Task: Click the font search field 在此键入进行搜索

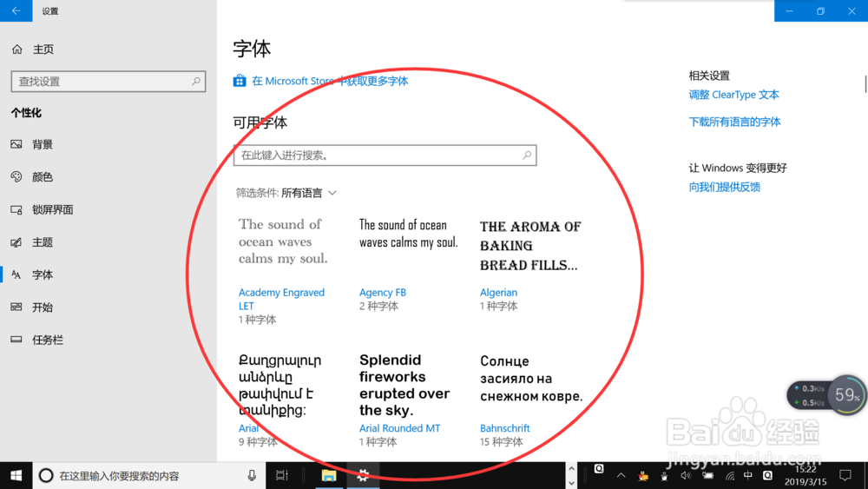Action: point(385,155)
